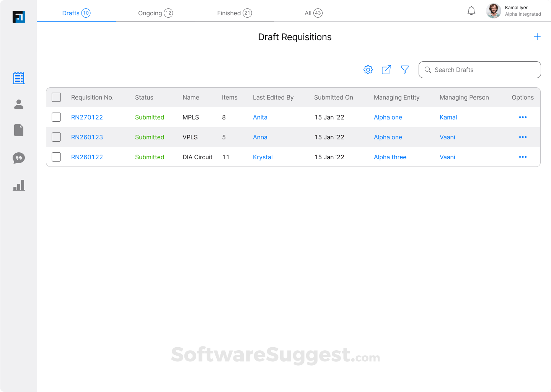Switch to the Finished tab

coord(234,13)
